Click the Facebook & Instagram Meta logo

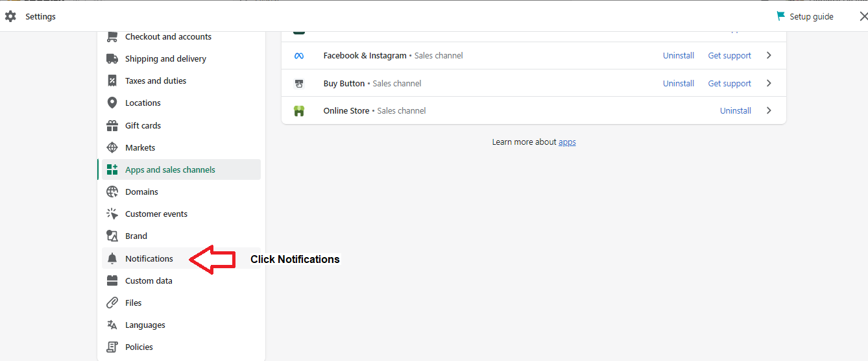299,56
